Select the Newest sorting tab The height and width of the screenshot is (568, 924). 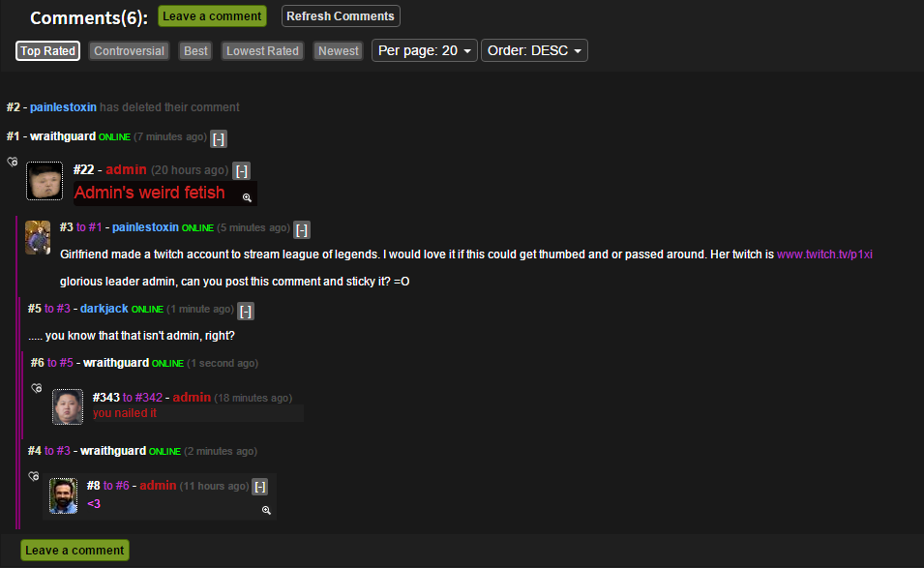[339, 50]
